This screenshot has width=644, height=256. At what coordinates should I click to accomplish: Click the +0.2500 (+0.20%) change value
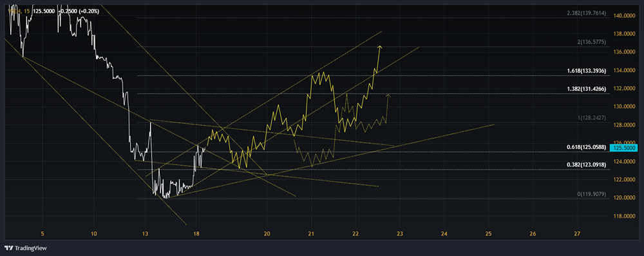click(79, 12)
